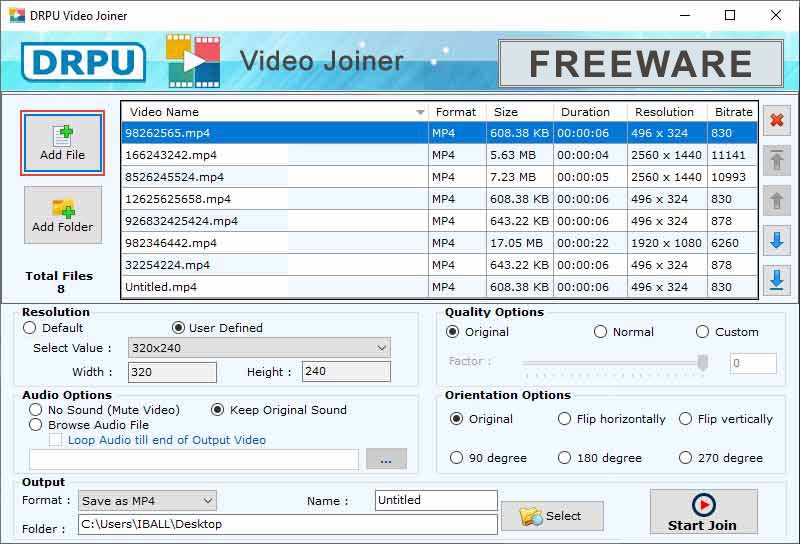Click the Select folder button
Screen dimensions: 800x544
(x=552, y=516)
